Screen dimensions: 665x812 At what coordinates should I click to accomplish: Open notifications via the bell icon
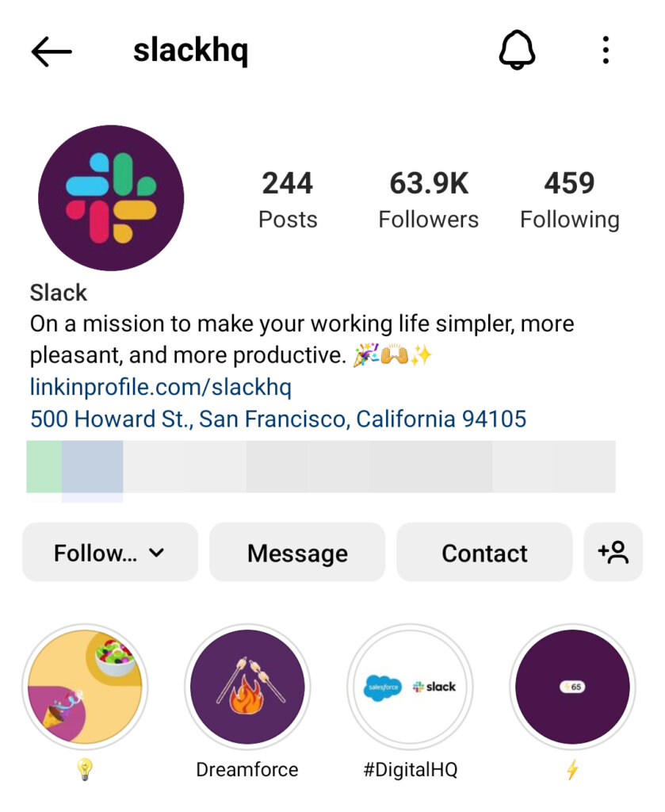517,50
